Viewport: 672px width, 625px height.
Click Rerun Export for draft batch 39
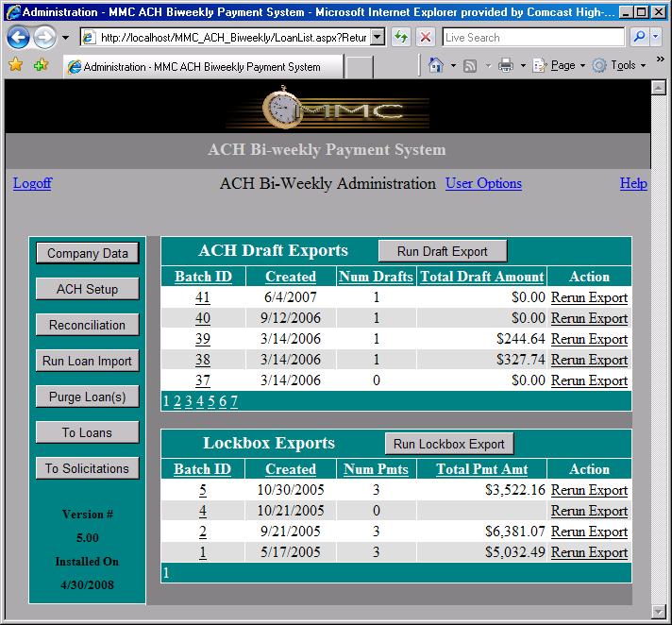point(589,339)
